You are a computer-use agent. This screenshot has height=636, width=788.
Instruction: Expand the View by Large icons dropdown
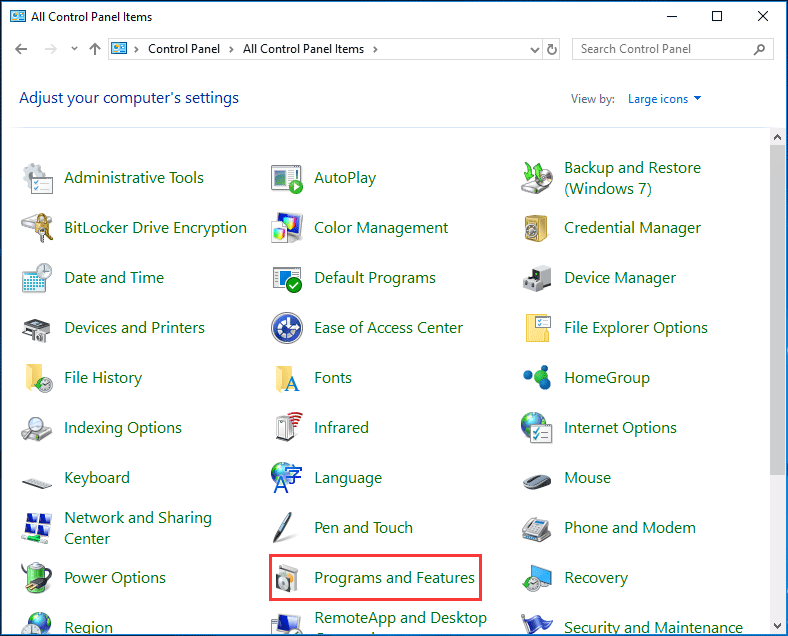pos(665,99)
